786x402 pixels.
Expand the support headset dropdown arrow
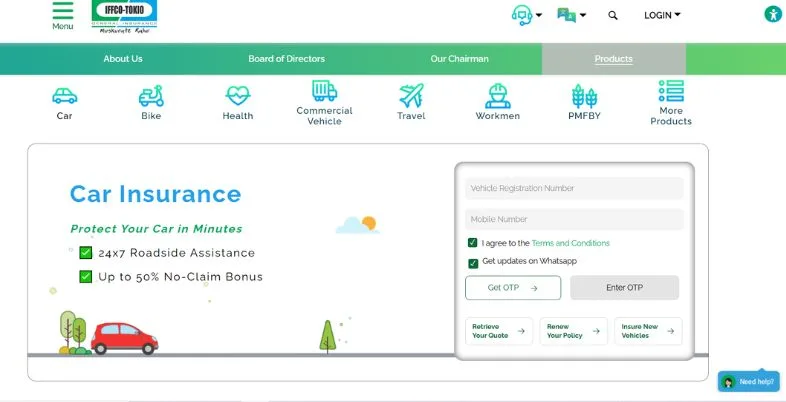pos(539,15)
